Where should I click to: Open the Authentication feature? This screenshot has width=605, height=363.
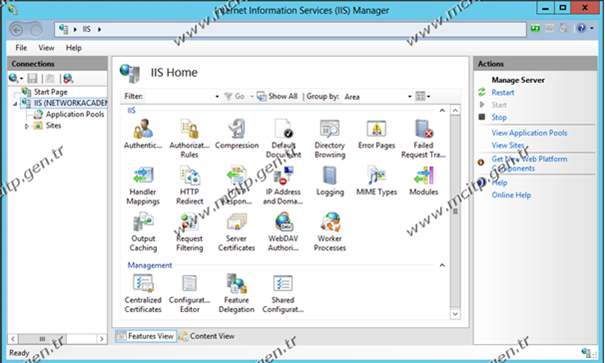click(x=143, y=134)
